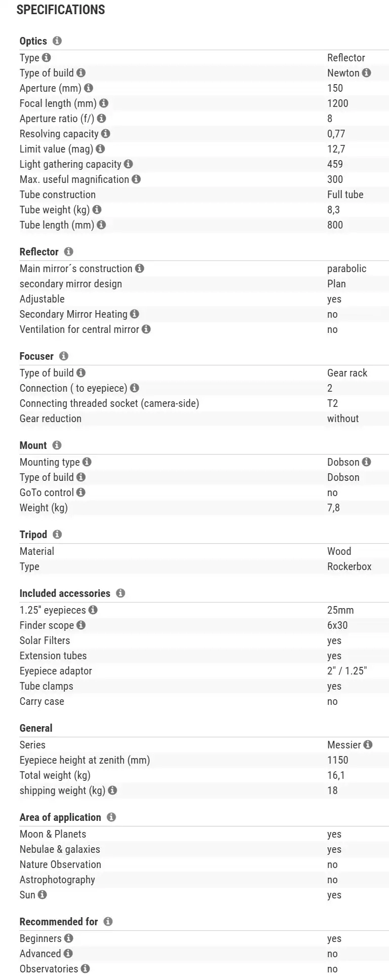The height and width of the screenshot is (980, 389).
Task: Click the Messier series value text
Action: (344, 745)
